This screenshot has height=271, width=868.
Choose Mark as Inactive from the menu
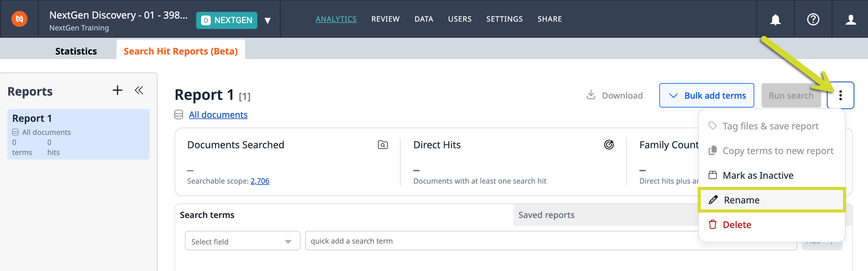click(772, 175)
